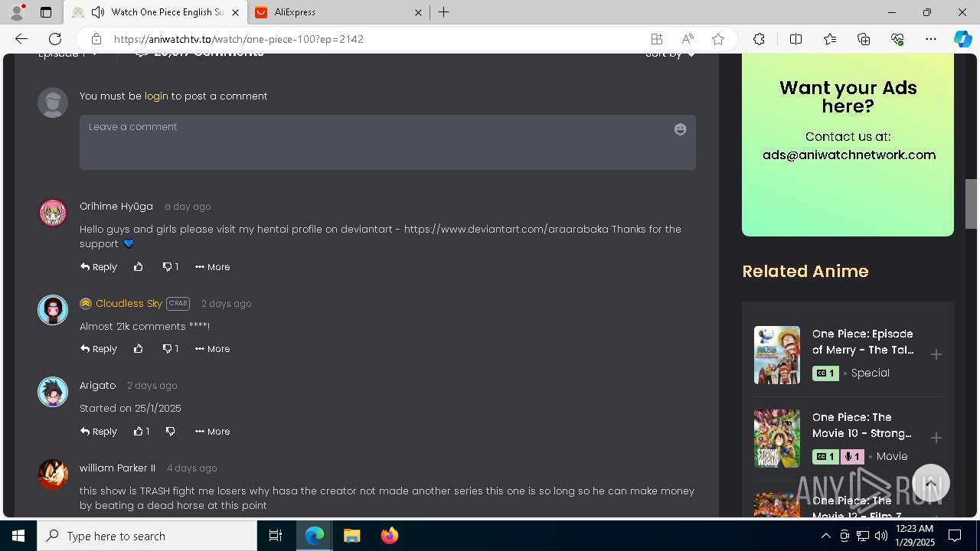Click the scroll-to-top arrow button
This screenshot has height=551, width=980.
coord(931,484)
